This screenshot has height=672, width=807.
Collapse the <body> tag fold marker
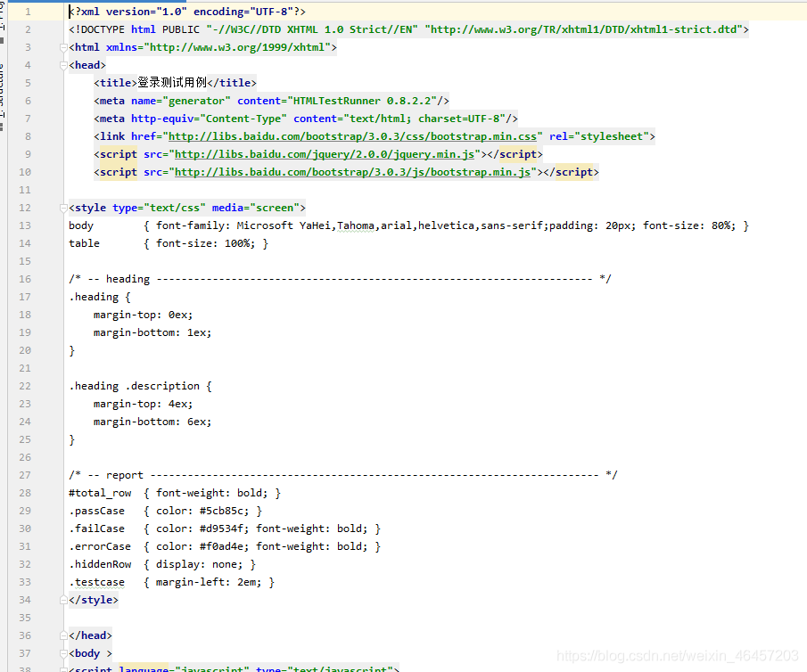click(63, 653)
